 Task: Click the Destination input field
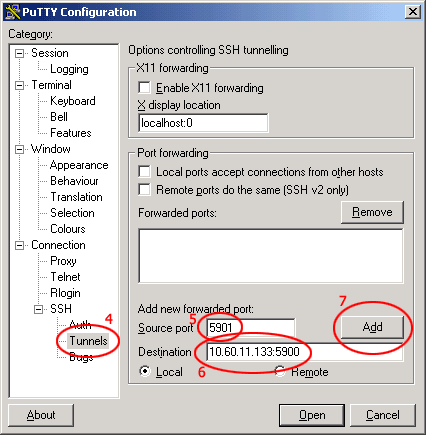304,352
